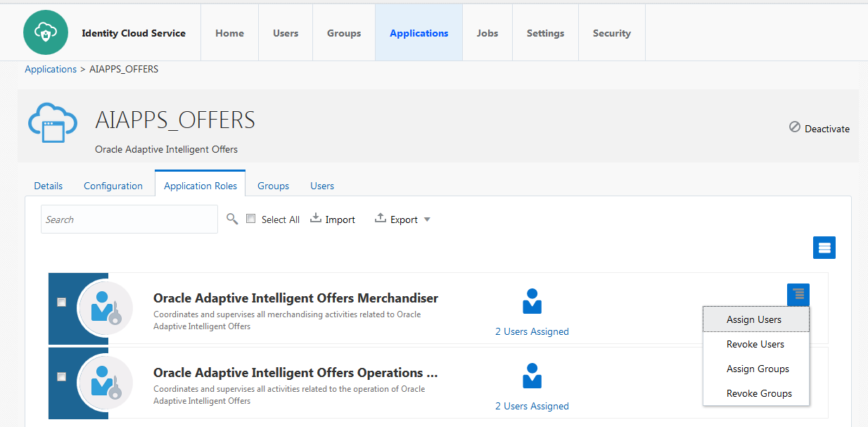Choose Assign Groups from the context menu

pyautogui.click(x=758, y=369)
